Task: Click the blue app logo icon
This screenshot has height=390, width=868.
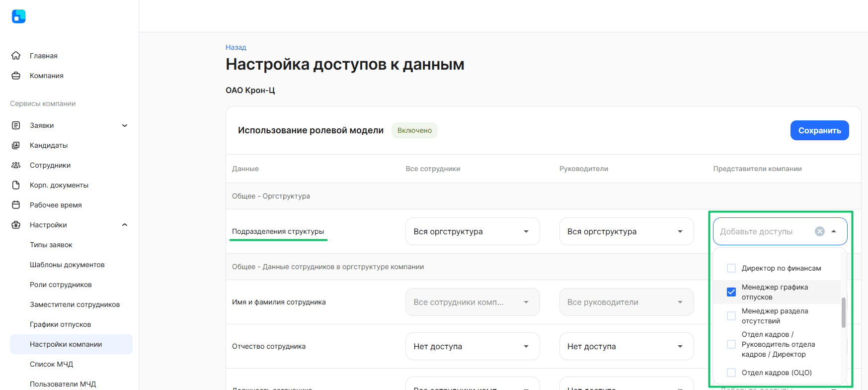Action: point(18,16)
